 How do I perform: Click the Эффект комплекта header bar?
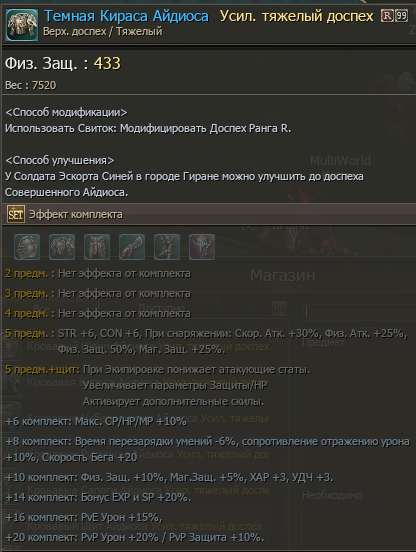tap(209, 214)
